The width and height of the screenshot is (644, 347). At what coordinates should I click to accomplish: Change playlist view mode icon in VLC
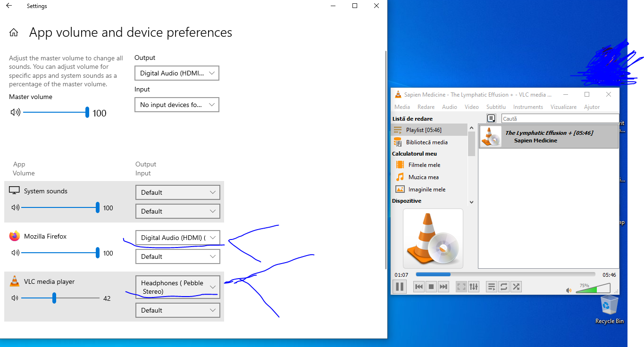[491, 118]
